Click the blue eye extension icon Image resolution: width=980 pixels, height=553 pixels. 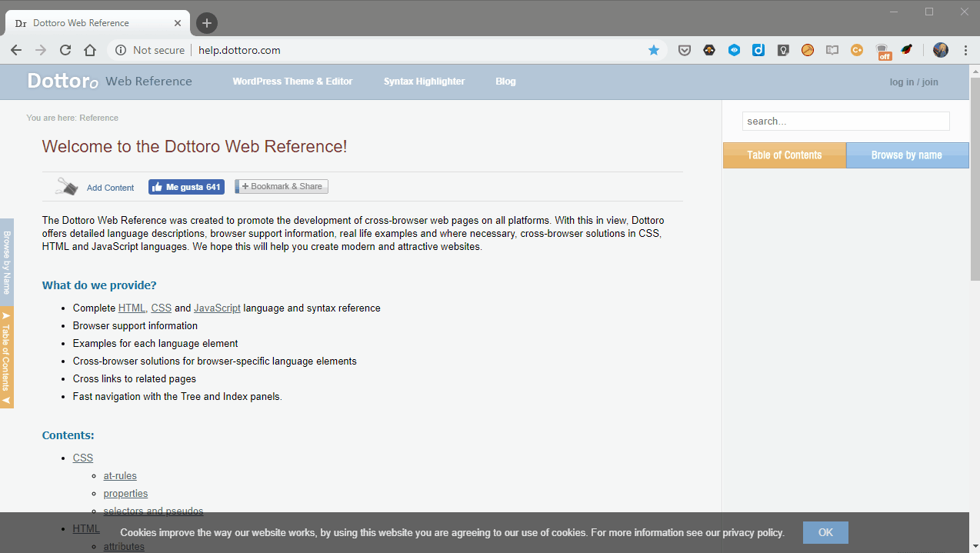coord(734,50)
